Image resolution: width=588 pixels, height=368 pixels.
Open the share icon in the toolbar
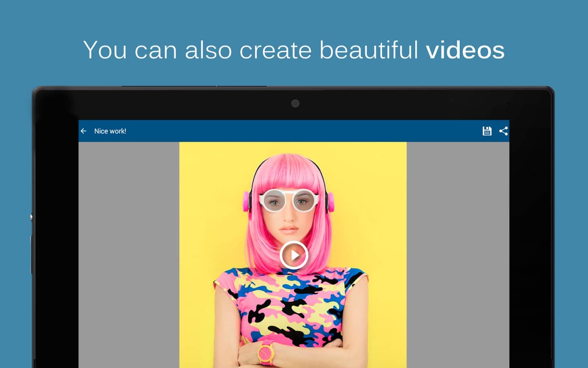coord(503,131)
